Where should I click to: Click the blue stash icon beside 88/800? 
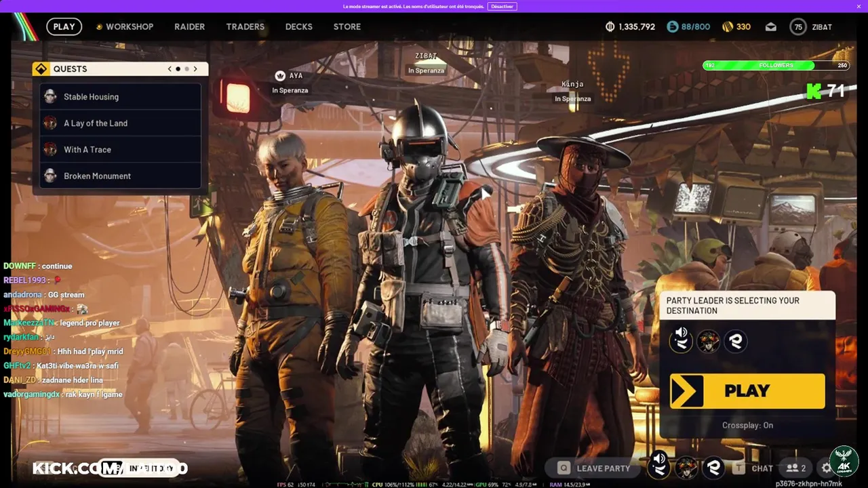click(x=672, y=27)
